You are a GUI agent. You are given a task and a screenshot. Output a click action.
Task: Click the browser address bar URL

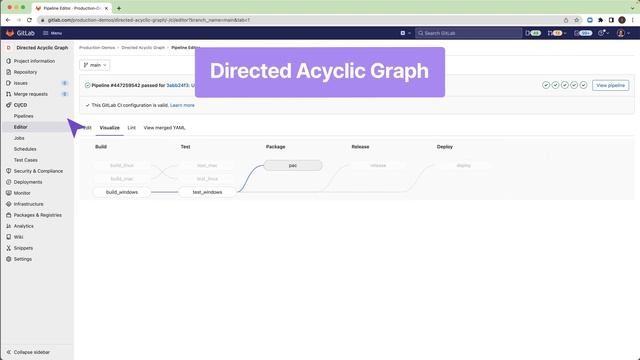pos(149,20)
